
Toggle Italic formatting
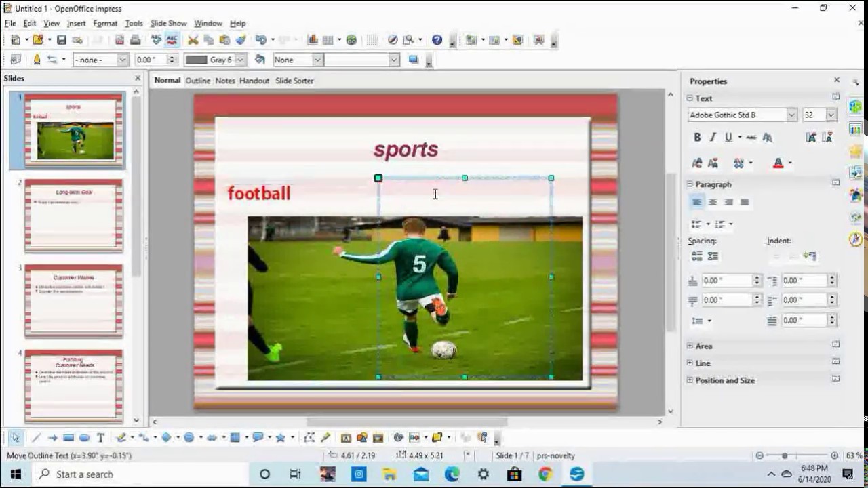[713, 138]
